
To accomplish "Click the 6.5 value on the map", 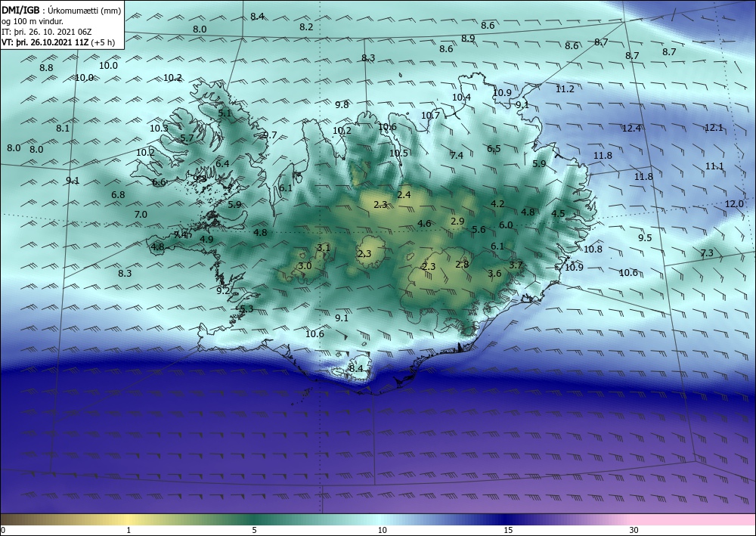I will point(494,149).
